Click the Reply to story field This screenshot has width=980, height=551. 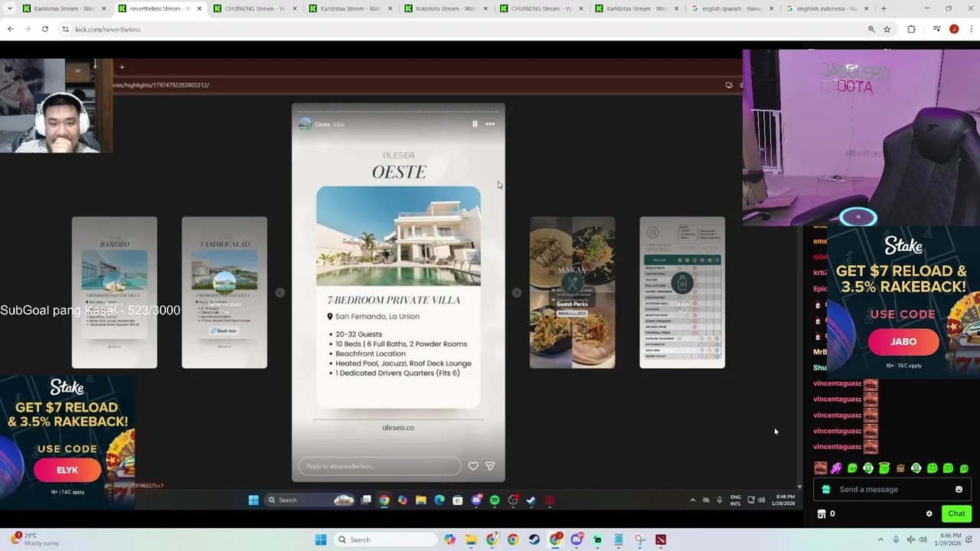(x=380, y=466)
